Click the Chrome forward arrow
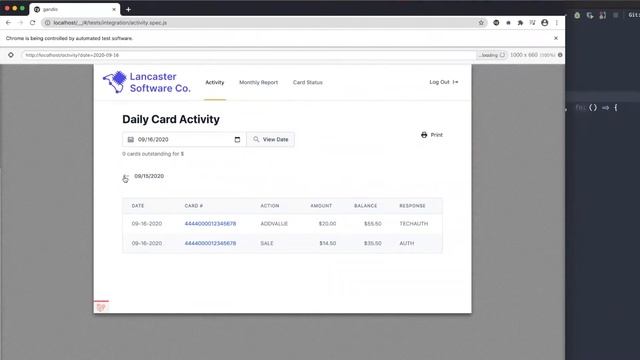640x360 pixels. (20, 23)
